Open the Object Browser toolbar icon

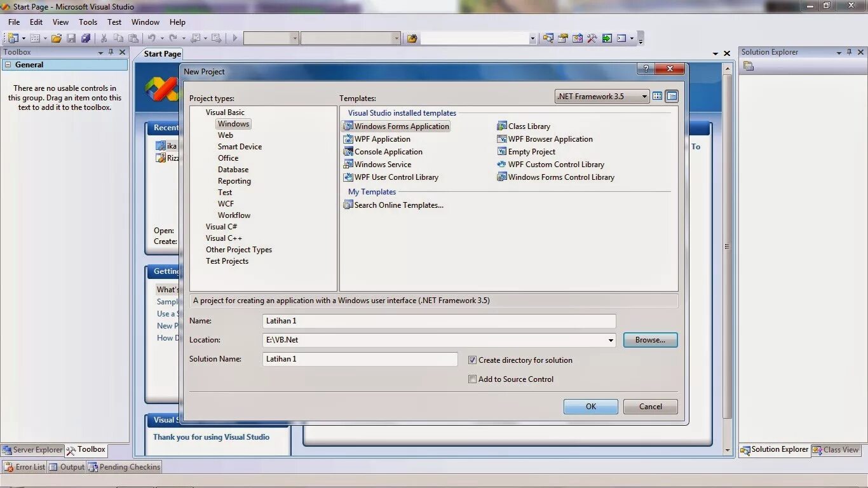[x=577, y=38]
